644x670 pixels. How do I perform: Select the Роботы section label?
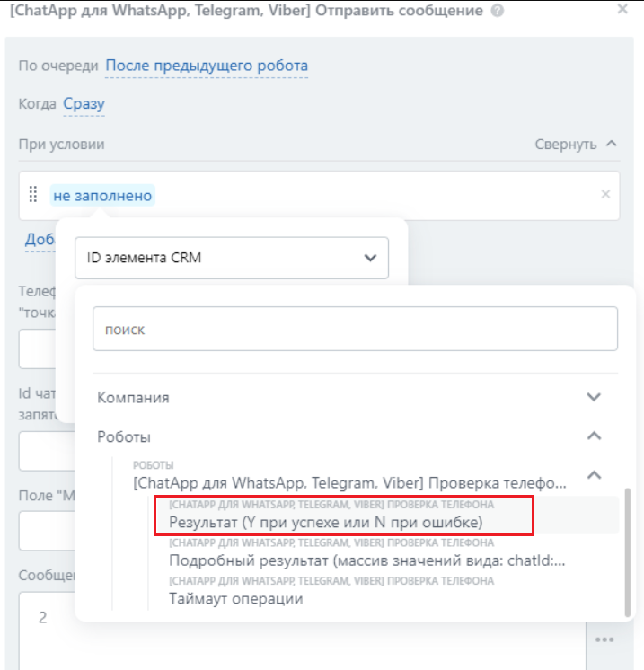[124, 436]
